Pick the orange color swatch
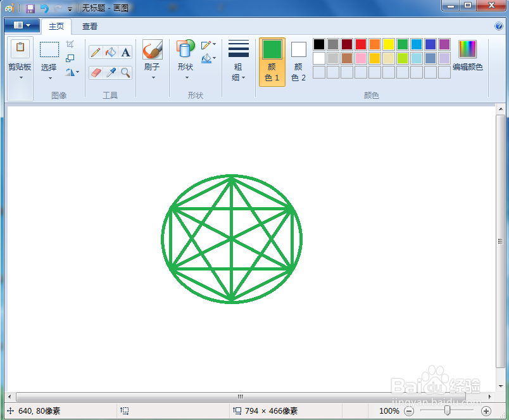 point(375,44)
